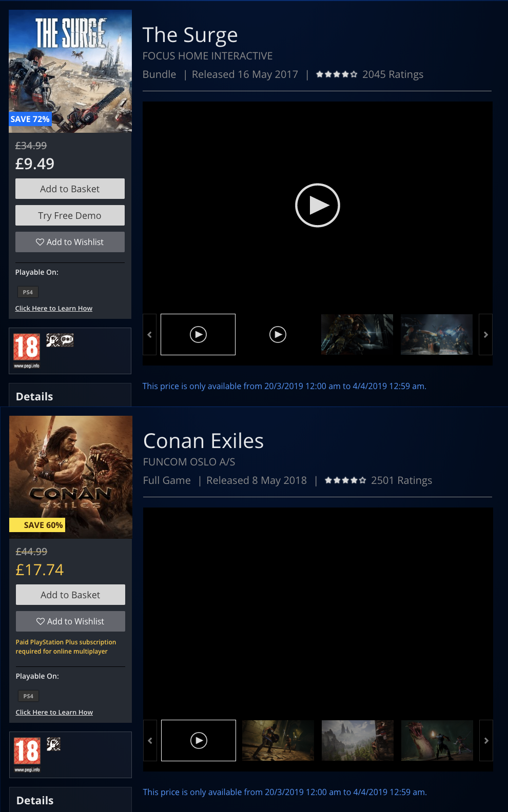Go to next media in Conan Exiles gallery

486,740
